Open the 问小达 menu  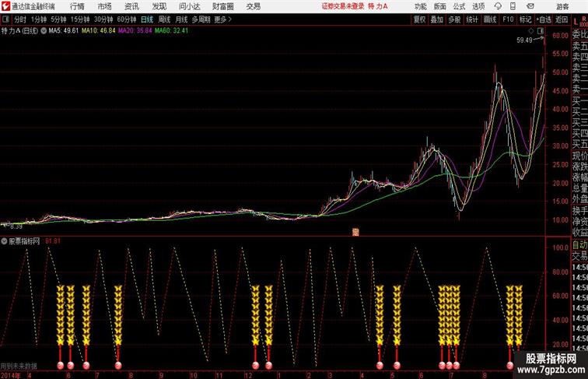[189, 6]
